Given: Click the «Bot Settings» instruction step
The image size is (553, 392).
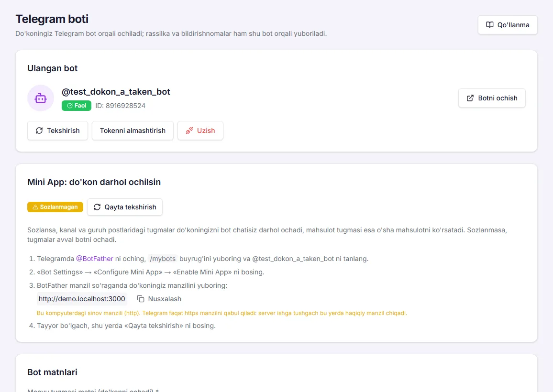Looking at the screenshot, I should pos(151,272).
